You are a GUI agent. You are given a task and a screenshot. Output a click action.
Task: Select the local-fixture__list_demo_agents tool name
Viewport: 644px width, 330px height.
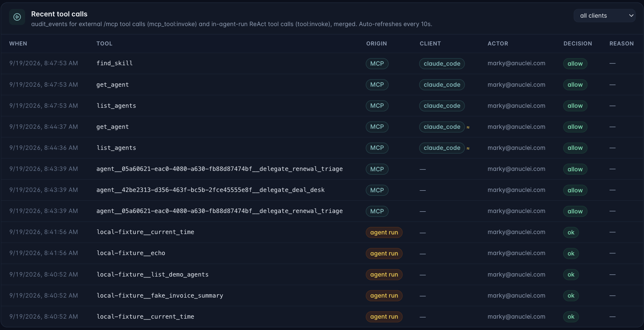click(x=153, y=274)
